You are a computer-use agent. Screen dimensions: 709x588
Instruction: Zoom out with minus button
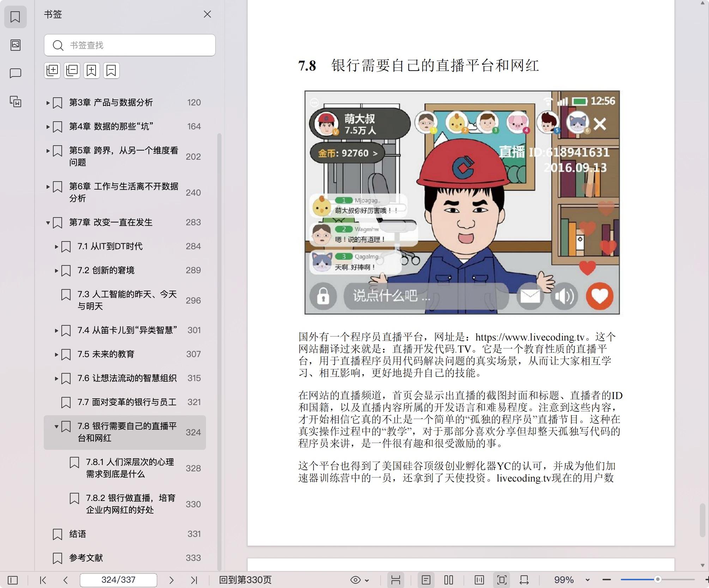tap(607, 580)
